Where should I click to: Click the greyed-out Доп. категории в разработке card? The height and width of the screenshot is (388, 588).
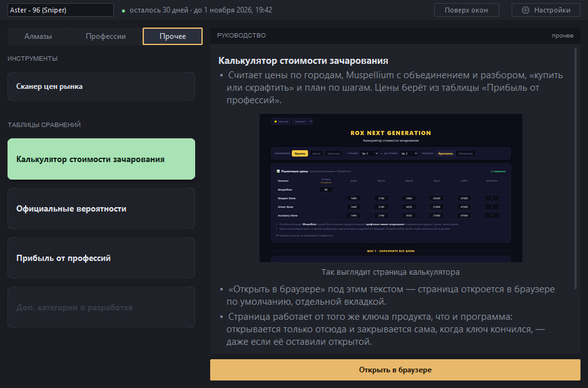click(x=101, y=308)
